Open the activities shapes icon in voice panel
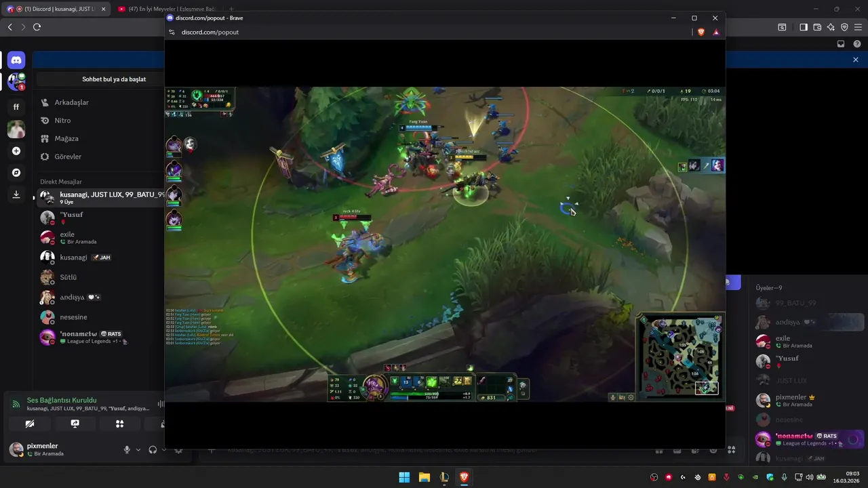Screen dimensions: 868x488 [x=120, y=424]
